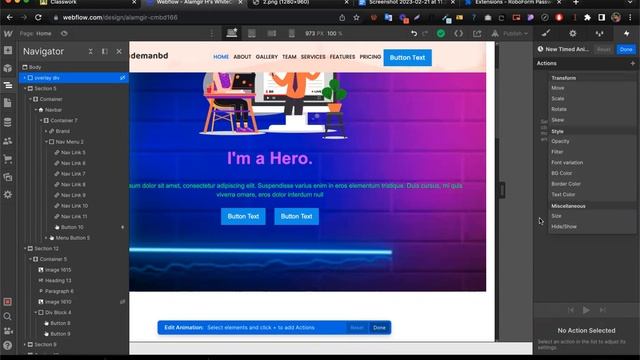
Task: Open the Style panel brush tab
Action: [x=546, y=33]
